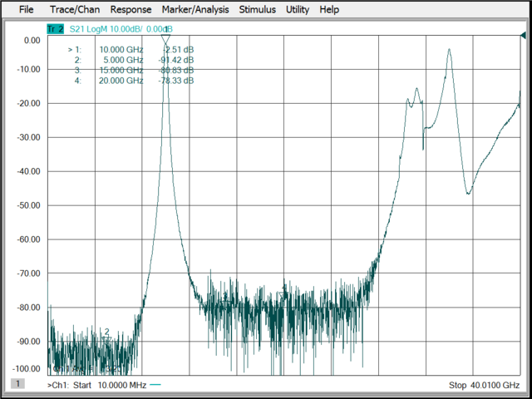Click the -80.00 axis label
532x399 pixels.
[x=28, y=308]
